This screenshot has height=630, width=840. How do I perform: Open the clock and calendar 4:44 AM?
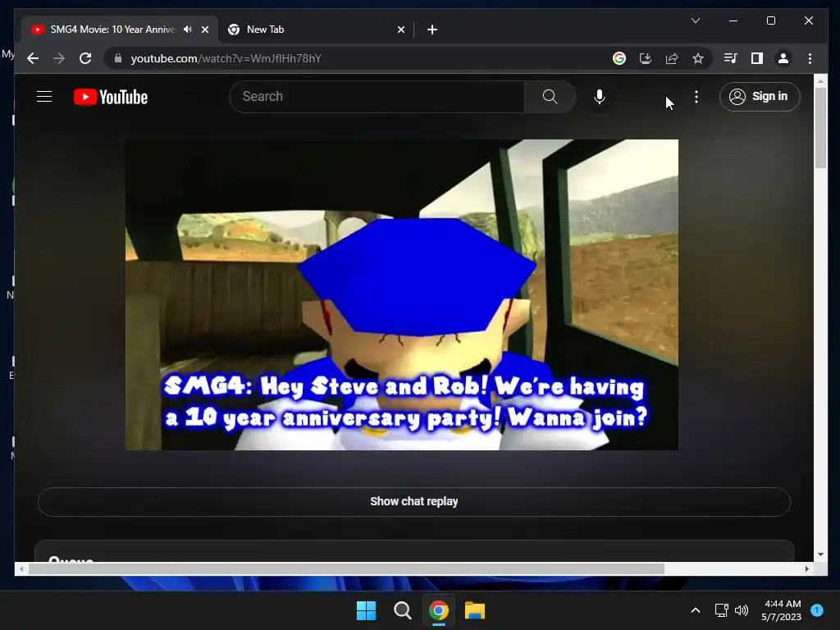click(x=782, y=610)
